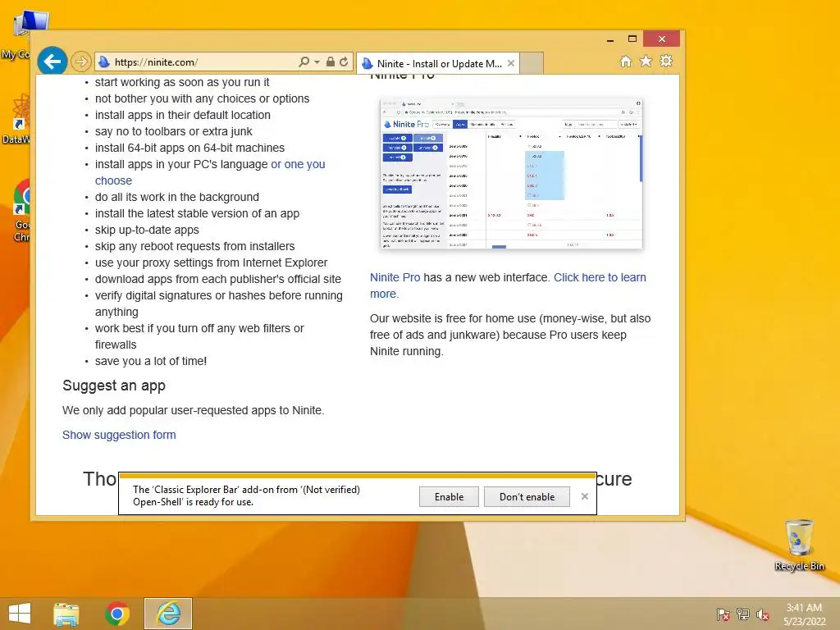Launch Google Chrome from the taskbar

tap(117, 614)
